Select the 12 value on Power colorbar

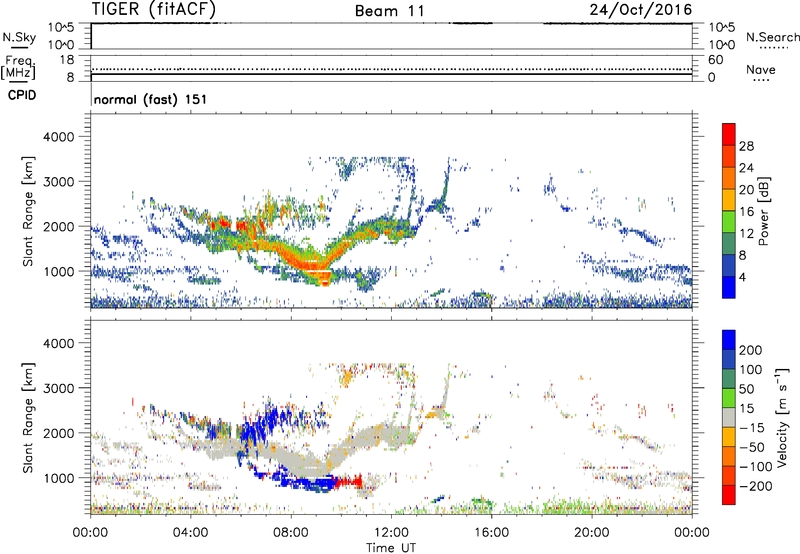(x=746, y=234)
